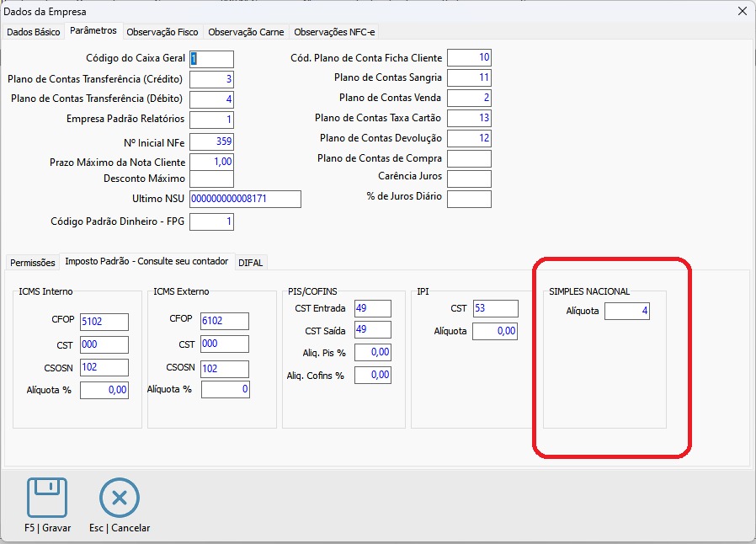756x544 pixels.
Task: Click the ICMS Interno CFOP field
Action: click(x=104, y=322)
